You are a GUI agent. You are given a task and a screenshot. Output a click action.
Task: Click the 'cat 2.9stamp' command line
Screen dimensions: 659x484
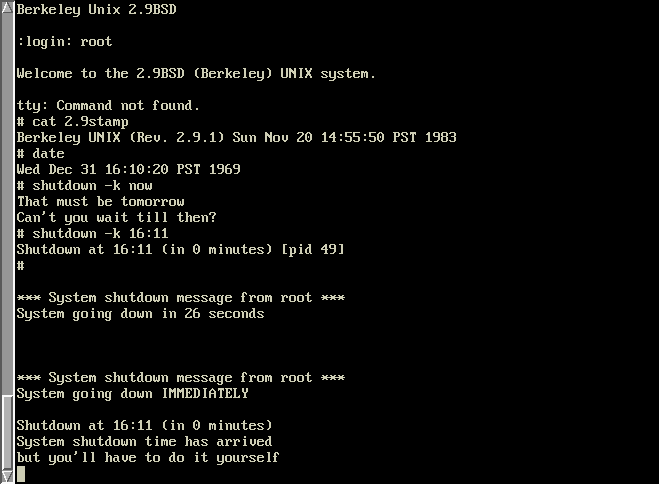coord(73,121)
